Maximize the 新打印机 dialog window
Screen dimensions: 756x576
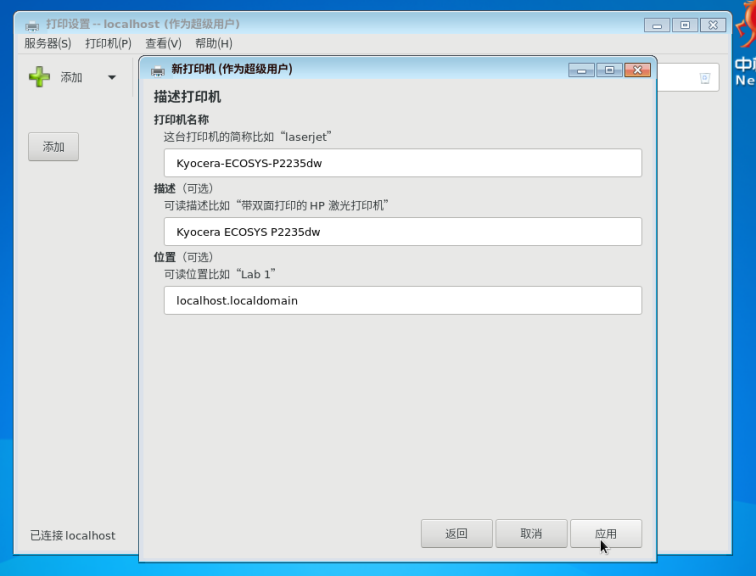[x=609, y=70]
